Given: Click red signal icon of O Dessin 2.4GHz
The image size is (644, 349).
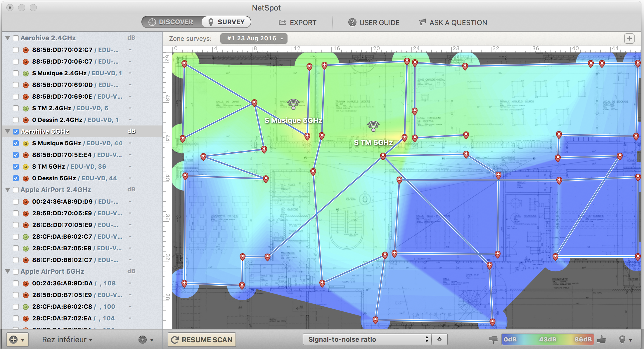Looking at the screenshot, I should pyautogui.click(x=26, y=120).
